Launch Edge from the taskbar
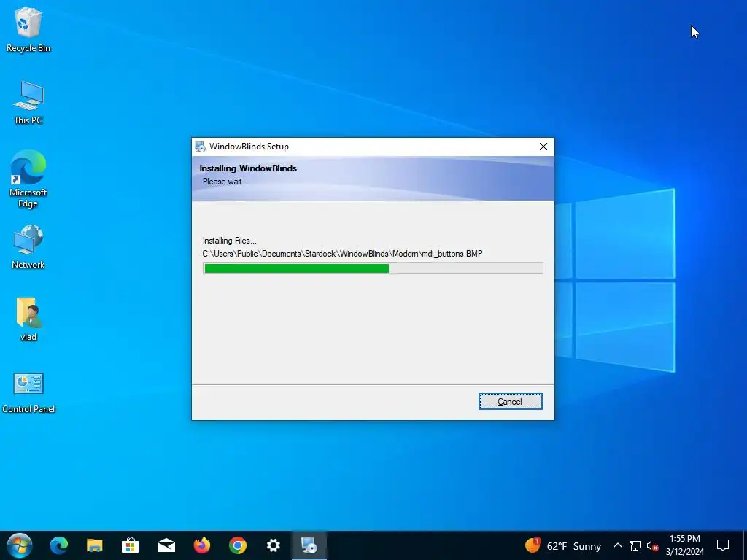The image size is (747, 560). pos(59,545)
